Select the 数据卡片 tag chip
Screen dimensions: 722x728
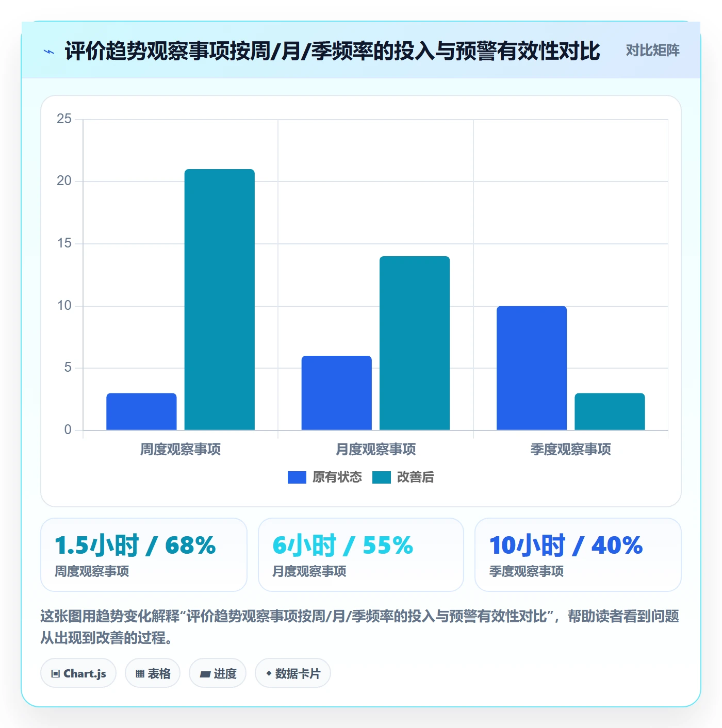point(293,673)
